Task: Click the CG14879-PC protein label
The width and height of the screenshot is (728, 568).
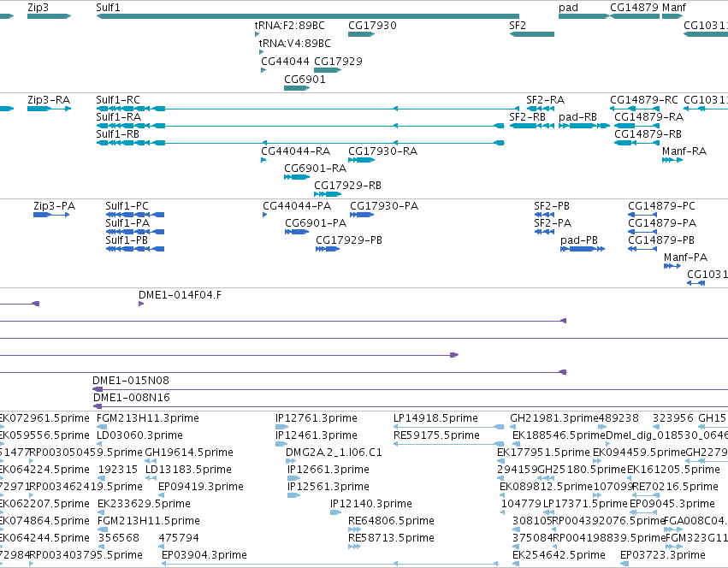Action: [661, 206]
